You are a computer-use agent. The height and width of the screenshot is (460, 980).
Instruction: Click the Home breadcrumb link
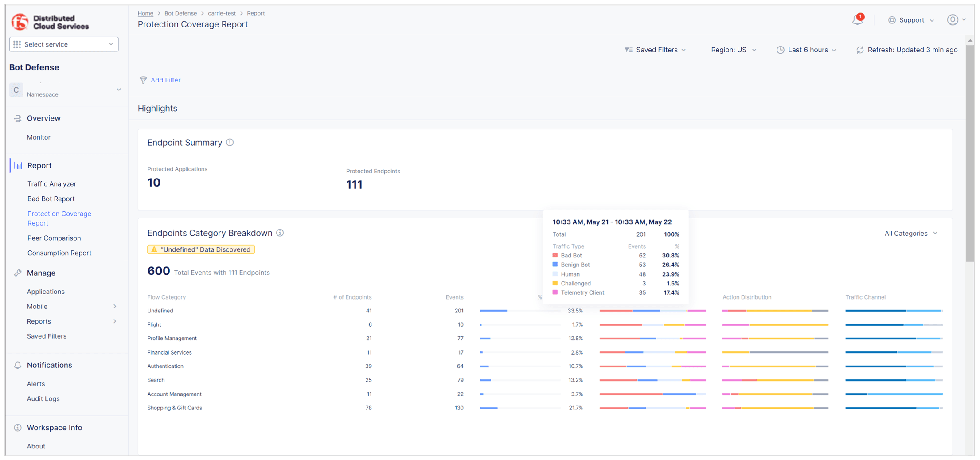pos(145,13)
